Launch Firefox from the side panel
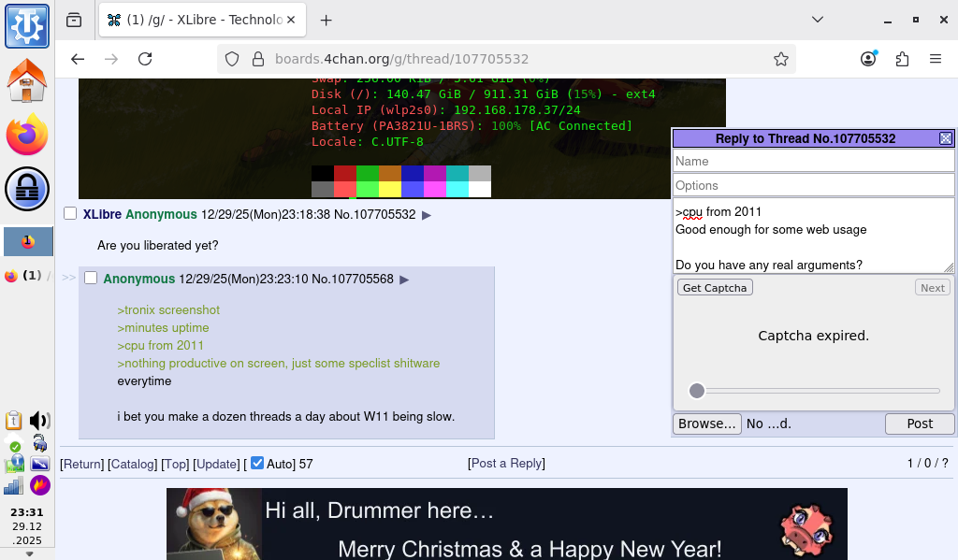 point(27,134)
